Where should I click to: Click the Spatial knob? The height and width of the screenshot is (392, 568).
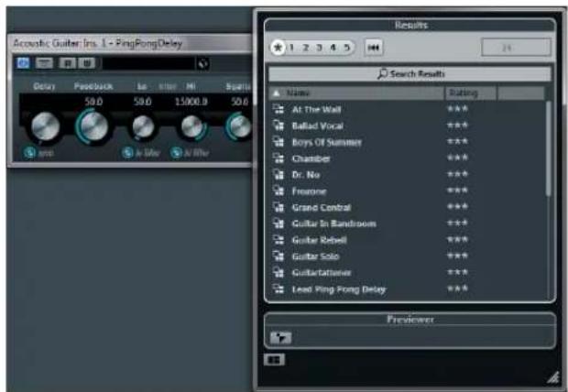[238, 126]
